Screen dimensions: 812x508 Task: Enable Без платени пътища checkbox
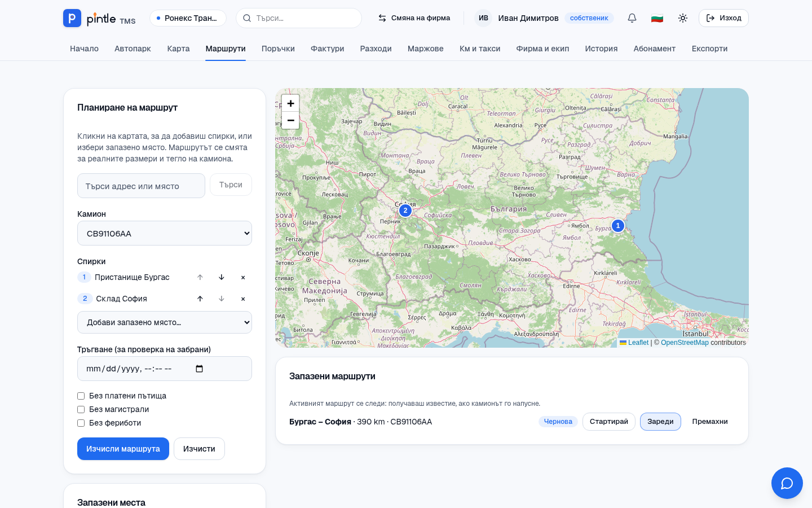81,396
